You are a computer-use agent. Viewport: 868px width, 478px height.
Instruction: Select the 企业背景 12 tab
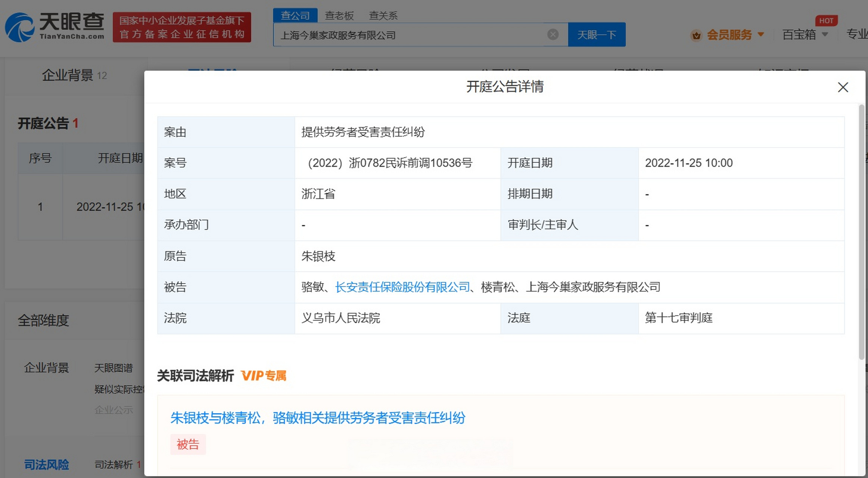point(74,75)
